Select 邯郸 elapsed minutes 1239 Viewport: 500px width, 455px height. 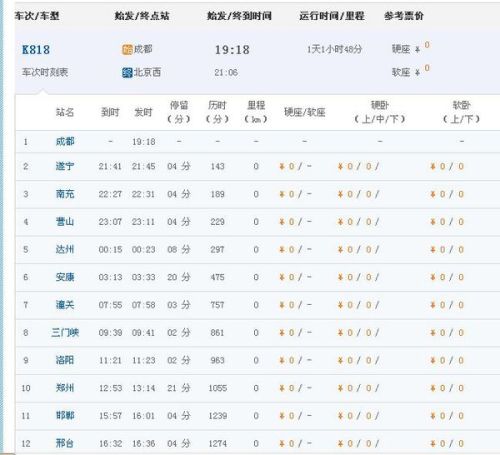(x=218, y=416)
